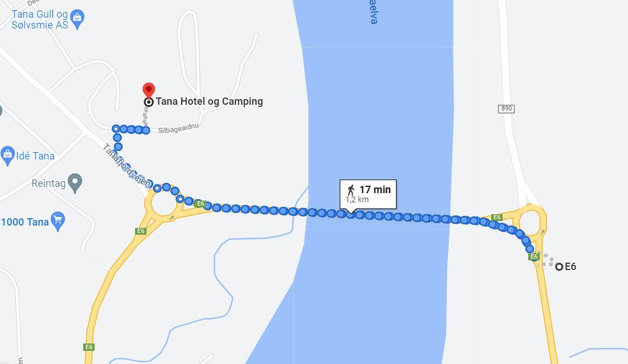Open the 1000 Tana grocery cart marker
Viewport: 628px width, 364px height.
(x=58, y=222)
